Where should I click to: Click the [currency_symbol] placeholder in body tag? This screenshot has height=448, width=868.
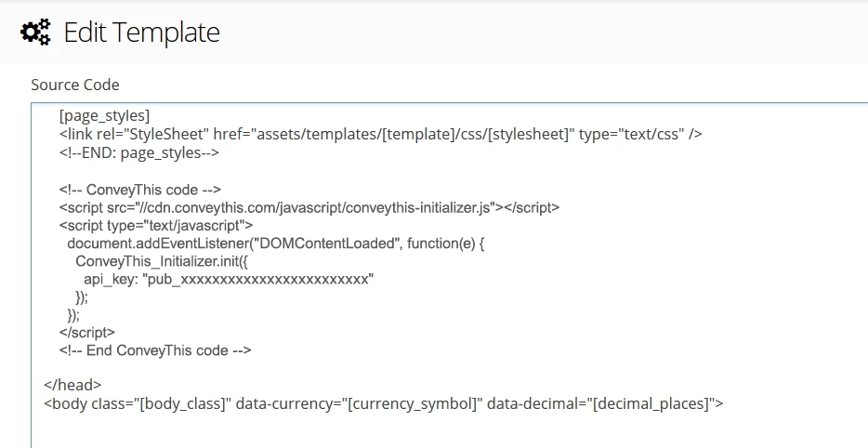click(413, 403)
